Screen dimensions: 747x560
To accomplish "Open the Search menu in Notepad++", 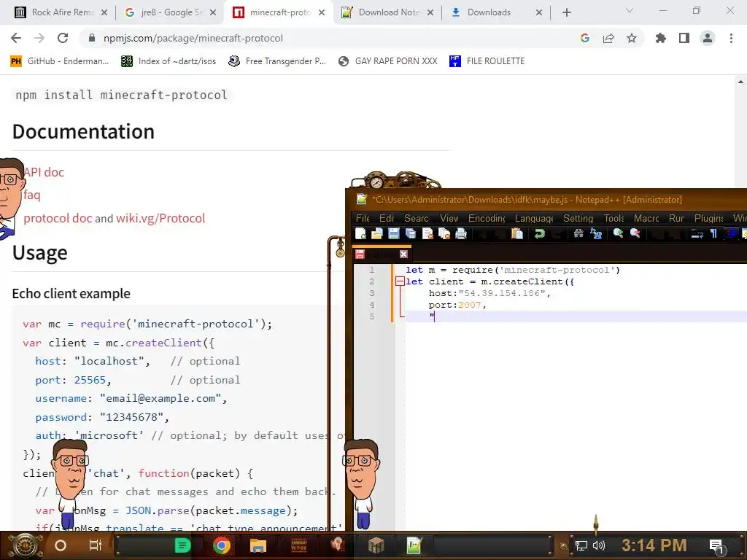I will [x=417, y=218].
